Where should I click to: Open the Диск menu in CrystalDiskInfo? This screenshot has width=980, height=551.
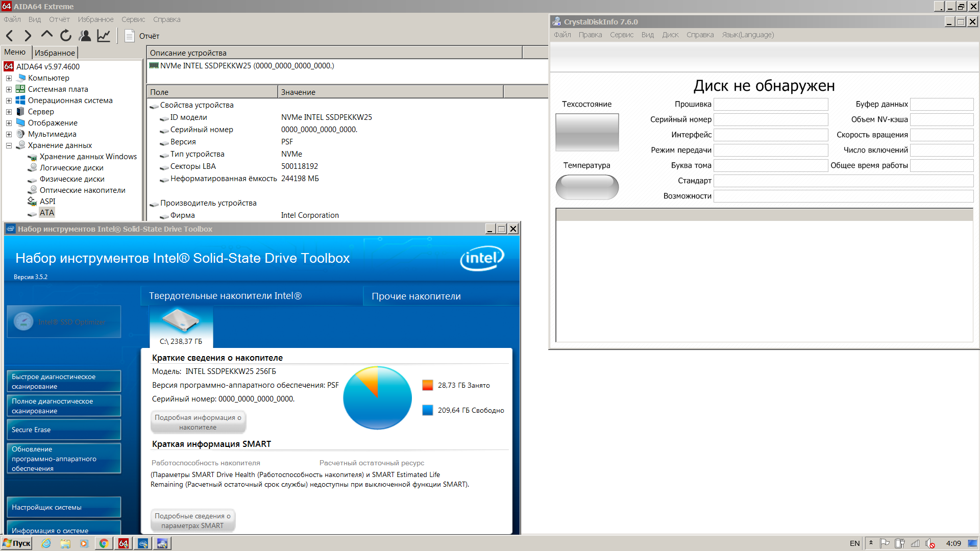click(670, 35)
